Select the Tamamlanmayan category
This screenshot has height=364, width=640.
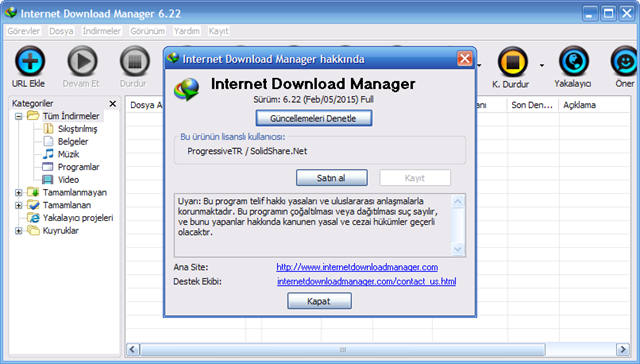(x=75, y=192)
